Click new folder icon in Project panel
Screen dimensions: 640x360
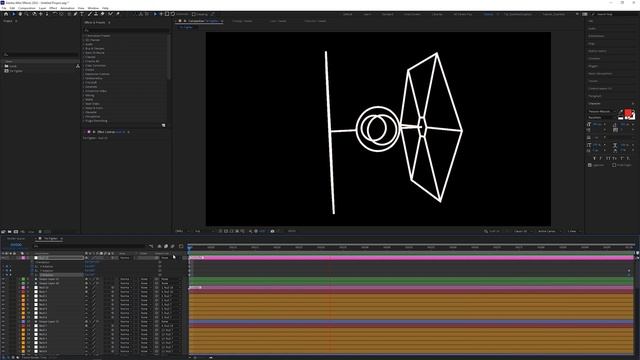(9, 231)
